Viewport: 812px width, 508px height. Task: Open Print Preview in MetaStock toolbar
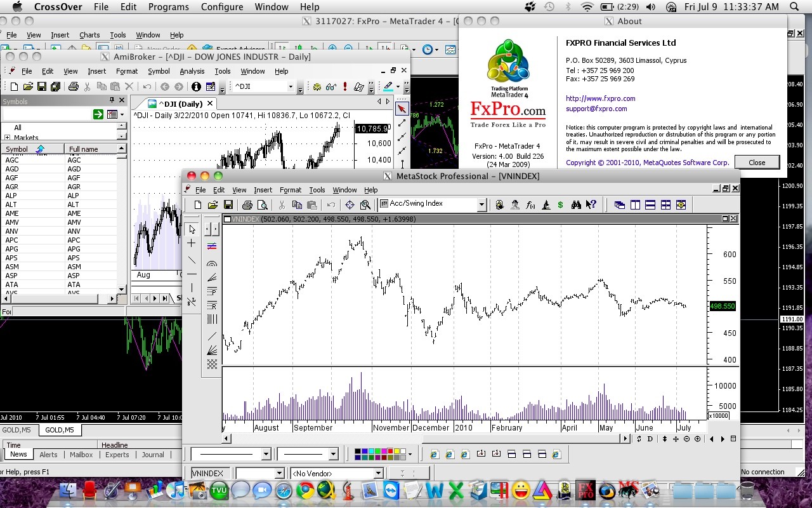pos(263,204)
